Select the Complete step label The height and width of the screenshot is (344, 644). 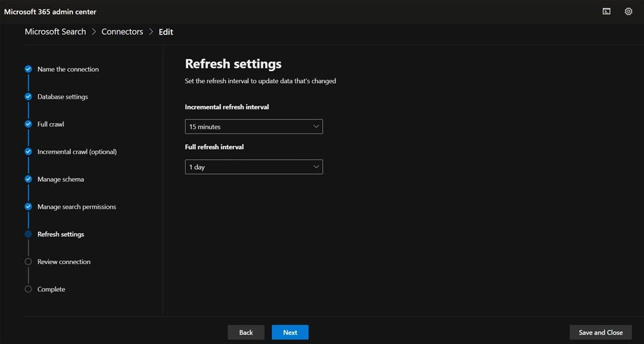[x=51, y=289]
